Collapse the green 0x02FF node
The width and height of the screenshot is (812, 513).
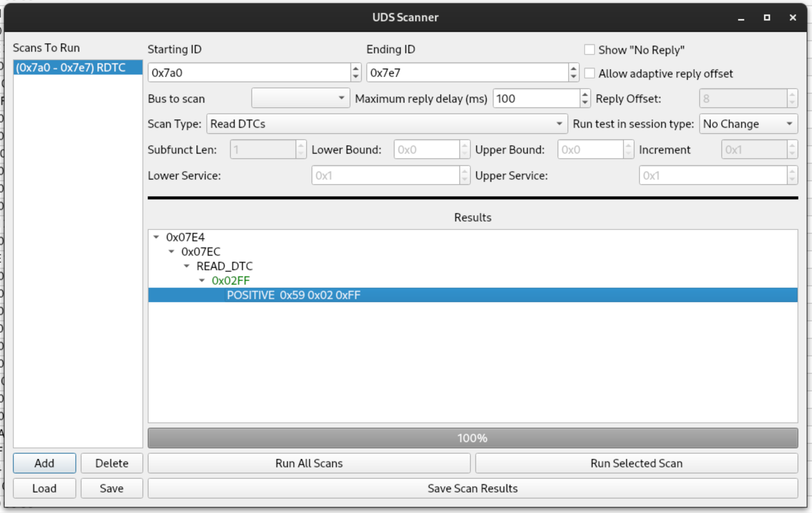point(202,281)
